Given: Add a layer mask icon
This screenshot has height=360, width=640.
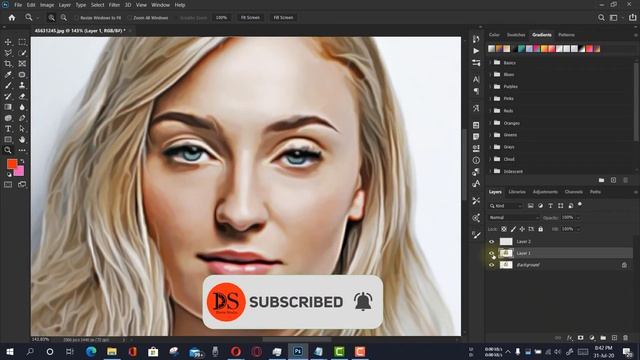Looking at the screenshot, I should (x=580, y=338).
